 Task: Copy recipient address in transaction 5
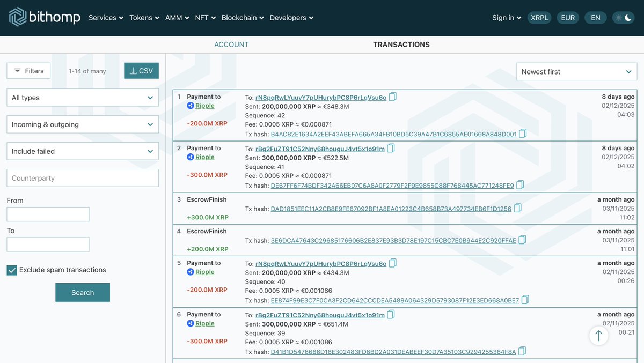point(393,263)
